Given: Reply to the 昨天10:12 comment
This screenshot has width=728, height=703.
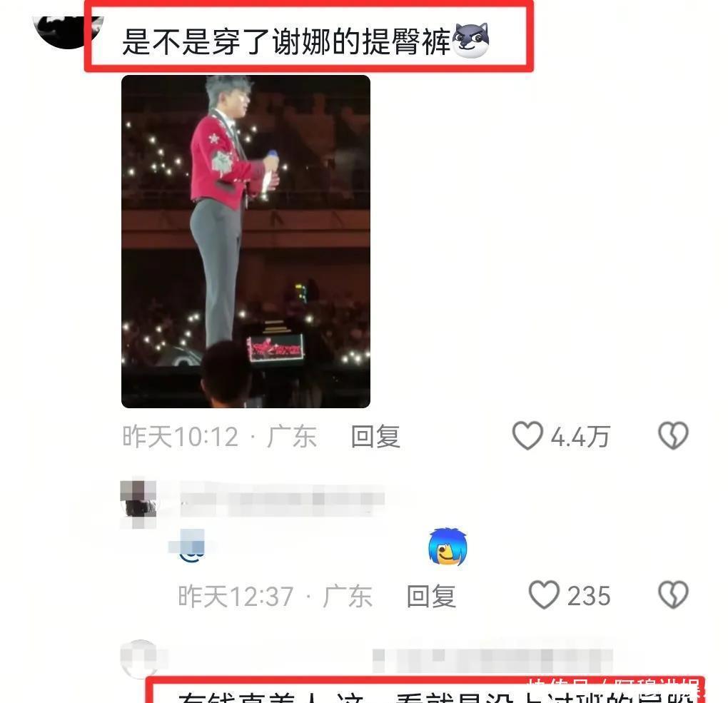Looking at the screenshot, I should 375,437.
